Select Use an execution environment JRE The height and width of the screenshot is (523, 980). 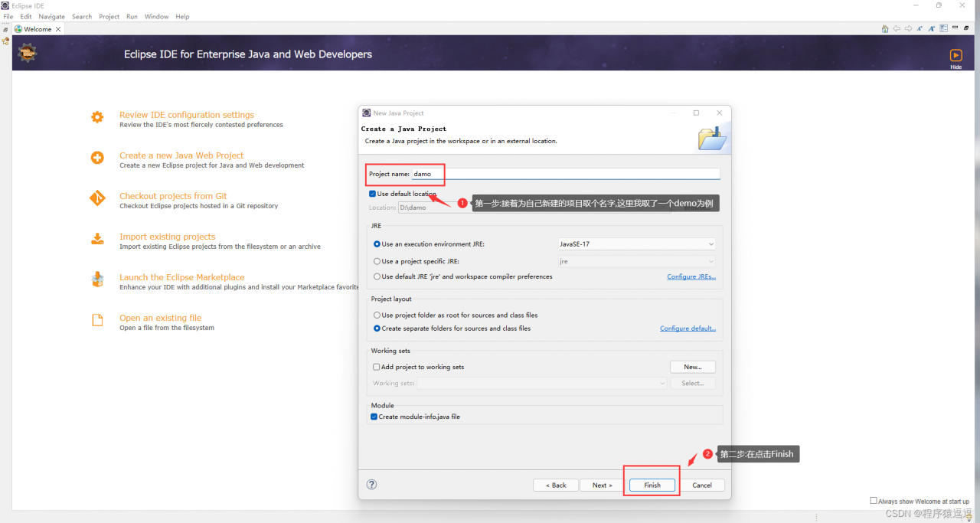coord(377,244)
